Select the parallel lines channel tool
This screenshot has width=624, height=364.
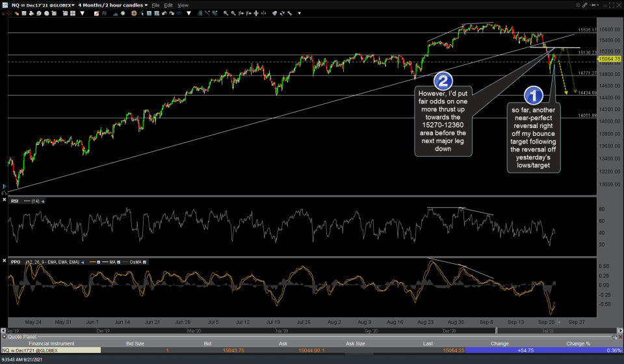215,13
